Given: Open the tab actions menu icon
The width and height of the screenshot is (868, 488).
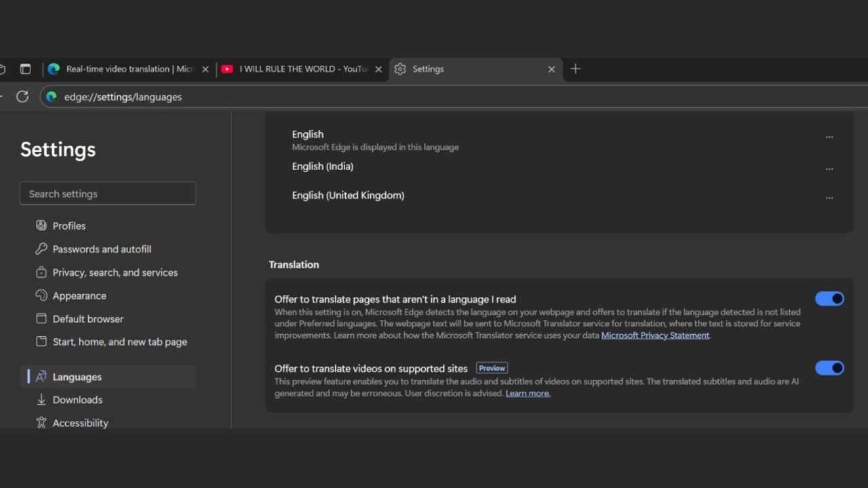Looking at the screenshot, I should point(25,69).
